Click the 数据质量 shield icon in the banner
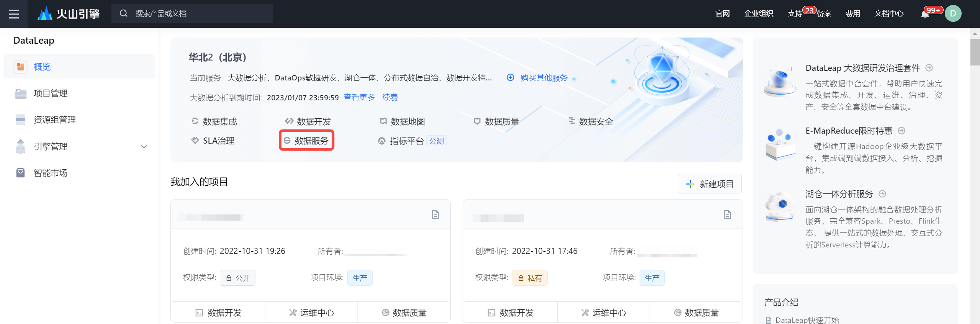 coord(477,121)
